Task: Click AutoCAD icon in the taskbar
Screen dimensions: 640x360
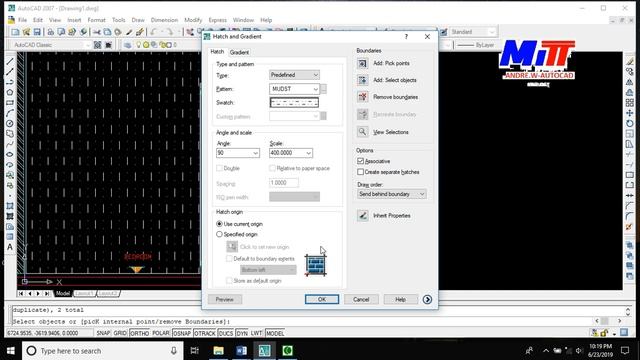Action: (x=264, y=351)
